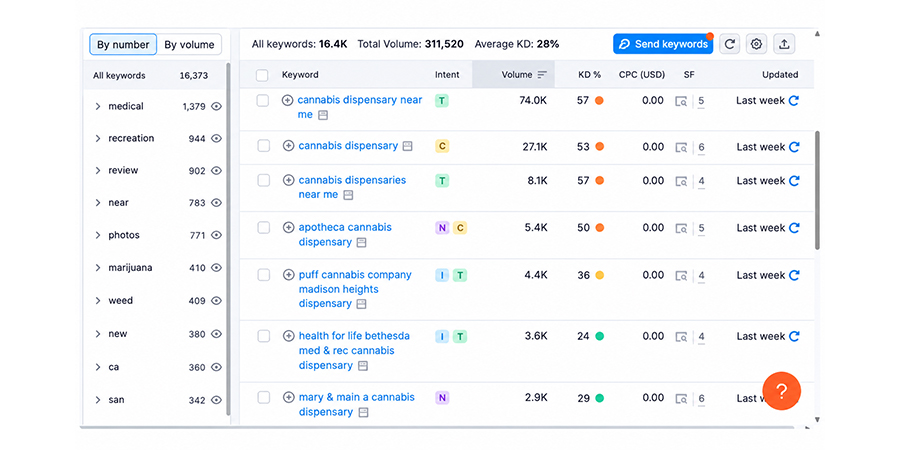The width and height of the screenshot is (900, 450).
Task: Add 'cannabis dispensary near me' with plus icon
Action: (288, 100)
